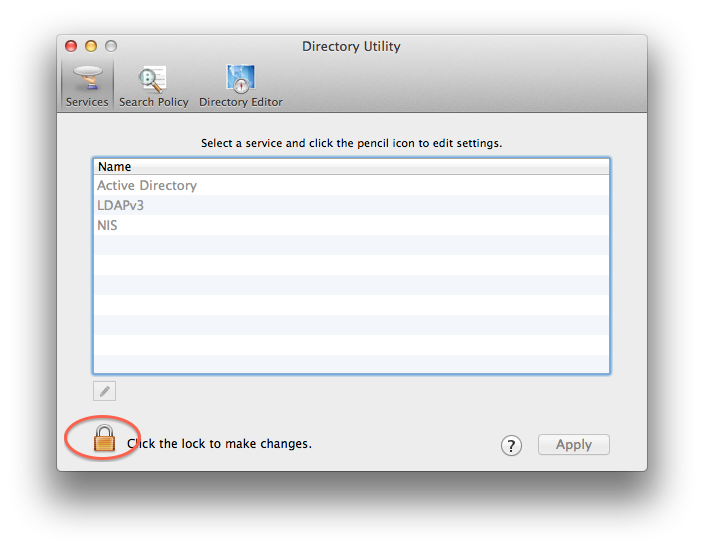The height and width of the screenshot is (550, 704).
Task: Select the NIS service row
Action: pyautogui.click(x=107, y=226)
